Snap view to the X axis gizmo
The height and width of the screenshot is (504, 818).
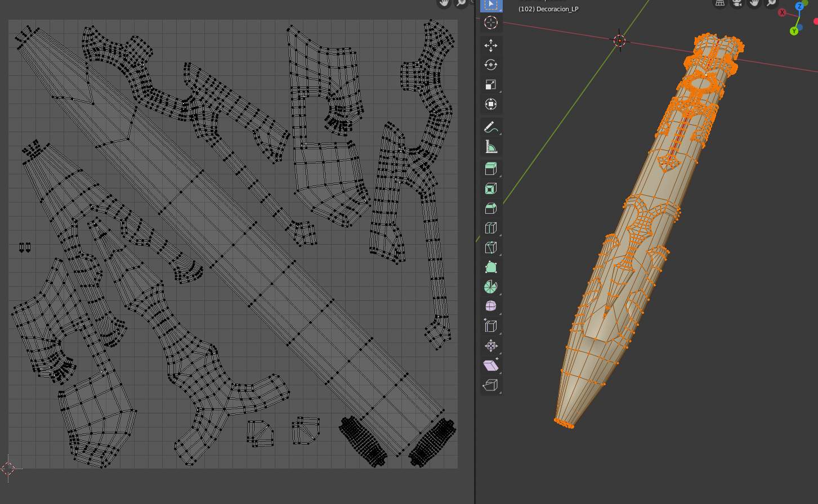coord(782,12)
